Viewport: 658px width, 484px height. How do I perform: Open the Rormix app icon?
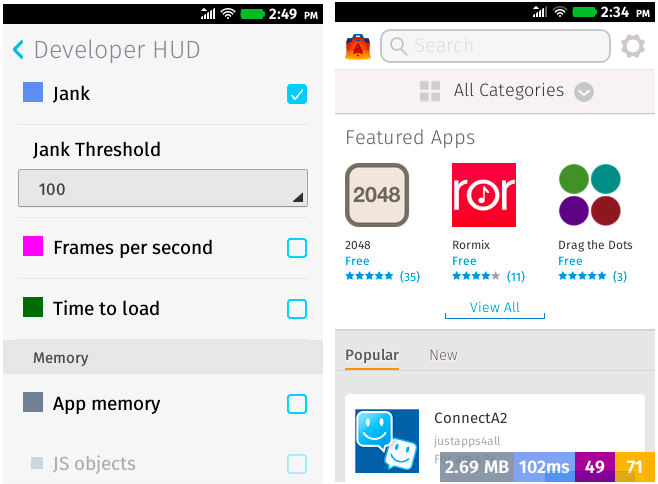tap(484, 195)
